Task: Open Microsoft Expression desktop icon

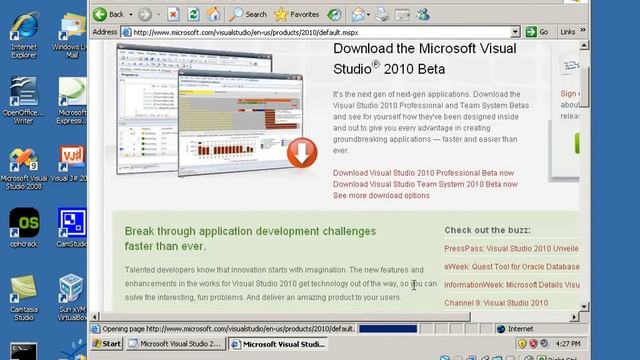Action: click(x=72, y=101)
